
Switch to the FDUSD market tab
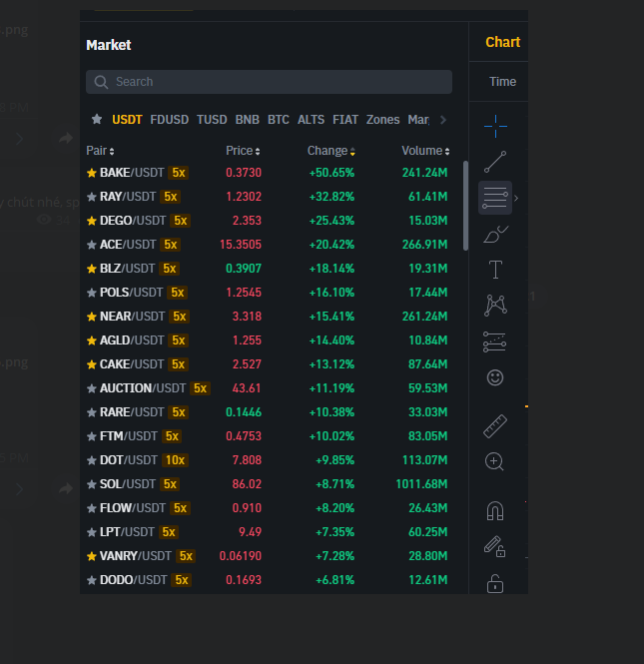click(x=170, y=120)
